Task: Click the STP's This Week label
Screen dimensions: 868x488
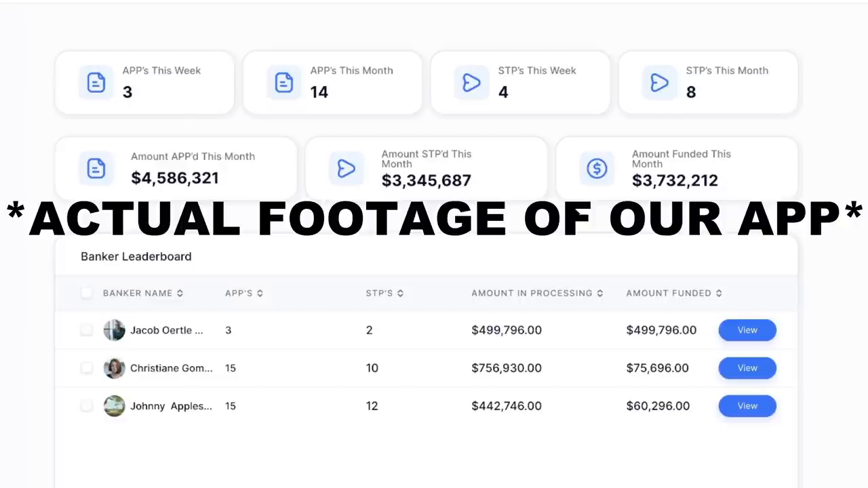Action: 537,70
